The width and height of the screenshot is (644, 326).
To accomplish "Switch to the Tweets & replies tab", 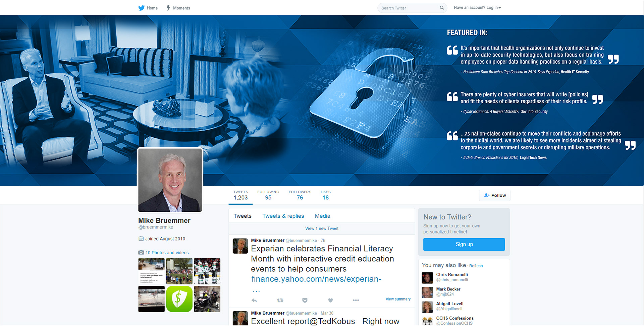I will [283, 216].
